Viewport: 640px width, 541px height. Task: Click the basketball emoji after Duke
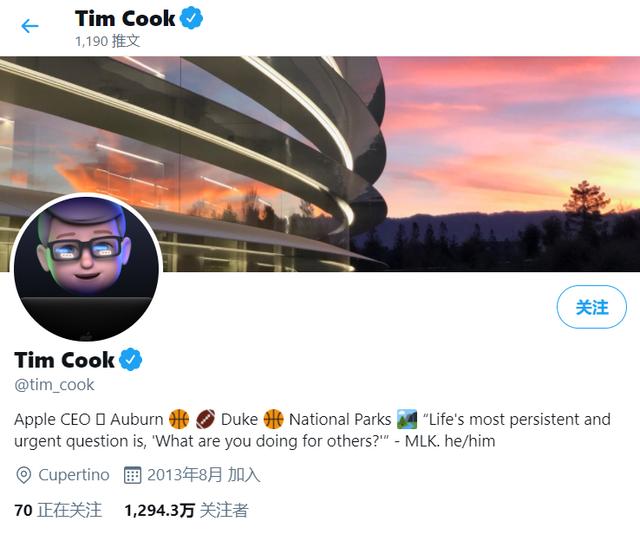click(274, 419)
